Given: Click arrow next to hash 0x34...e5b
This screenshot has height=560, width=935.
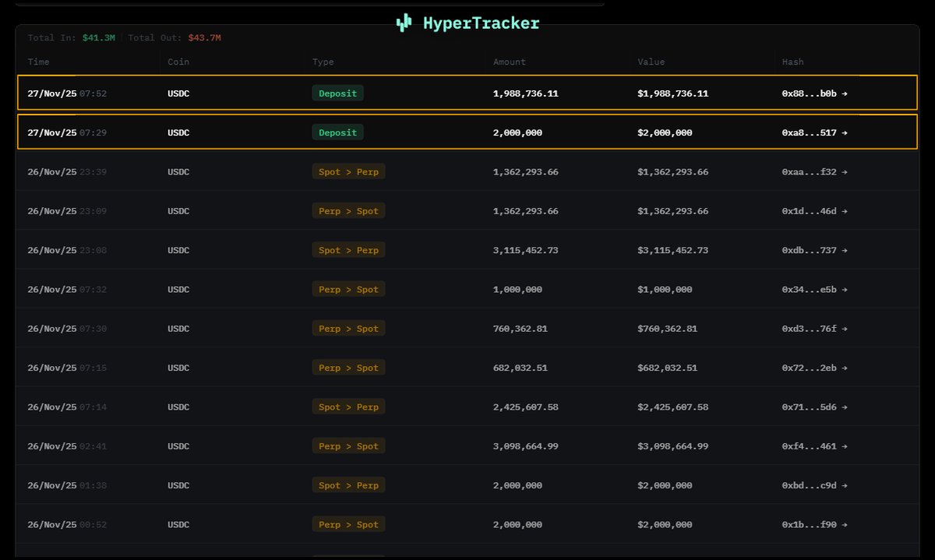Looking at the screenshot, I should coord(844,290).
